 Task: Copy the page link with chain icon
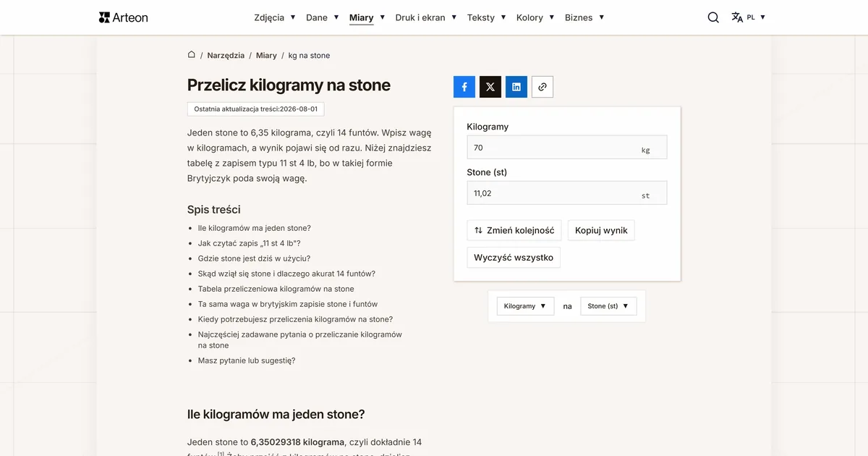[542, 87]
